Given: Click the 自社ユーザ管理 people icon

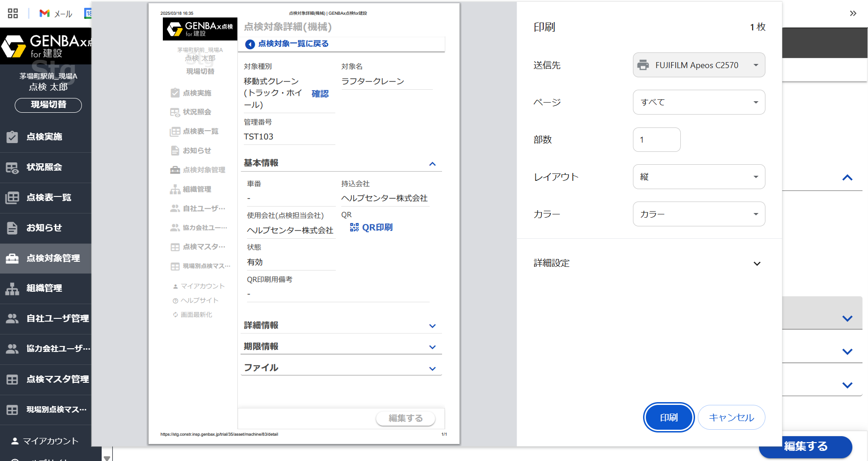Looking at the screenshot, I should [x=12, y=318].
